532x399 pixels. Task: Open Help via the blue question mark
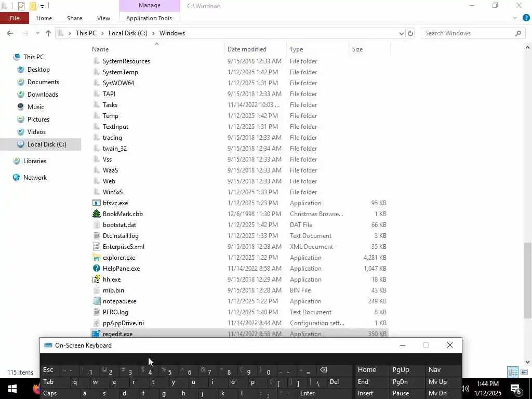526,18
